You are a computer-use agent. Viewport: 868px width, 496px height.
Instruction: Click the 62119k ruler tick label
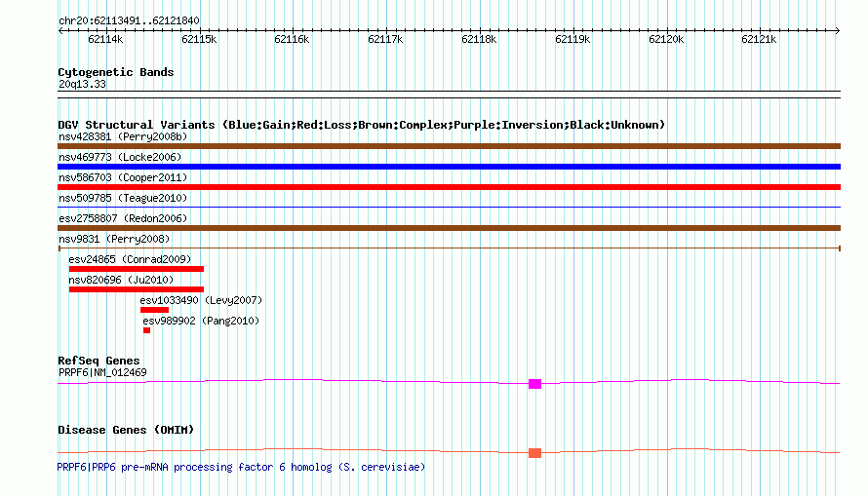pos(572,39)
